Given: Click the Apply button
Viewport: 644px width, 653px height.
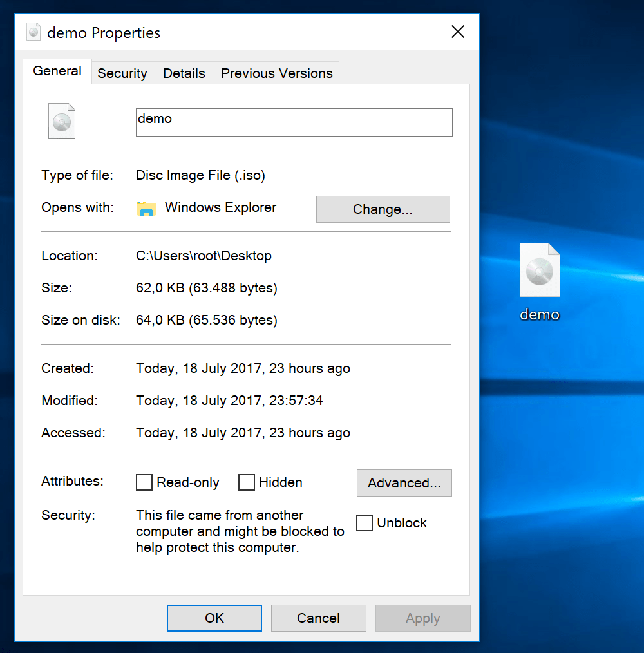Looking at the screenshot, I should coord(422,618).
